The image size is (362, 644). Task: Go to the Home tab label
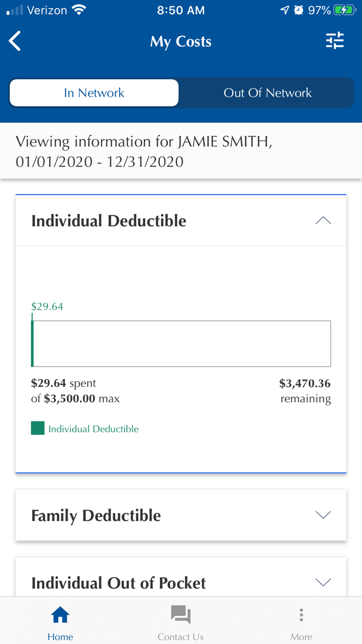60,637
